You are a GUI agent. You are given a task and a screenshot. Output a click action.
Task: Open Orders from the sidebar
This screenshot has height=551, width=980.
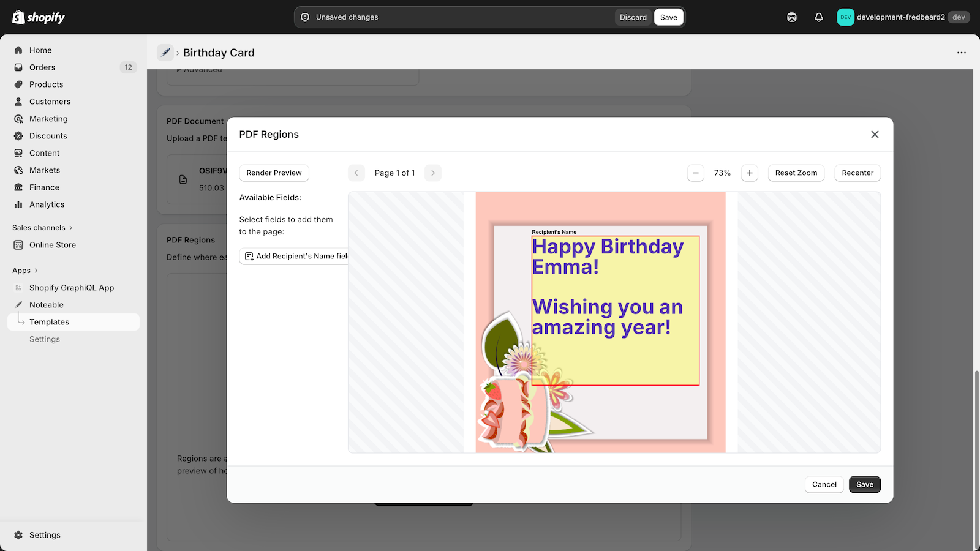42,67
